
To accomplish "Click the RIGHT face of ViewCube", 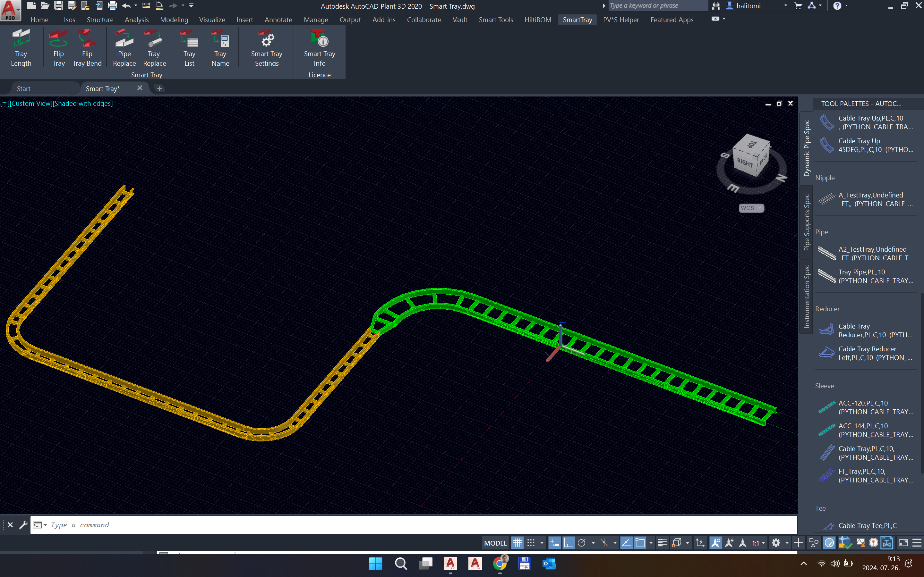I will click(x=745, y=162).
